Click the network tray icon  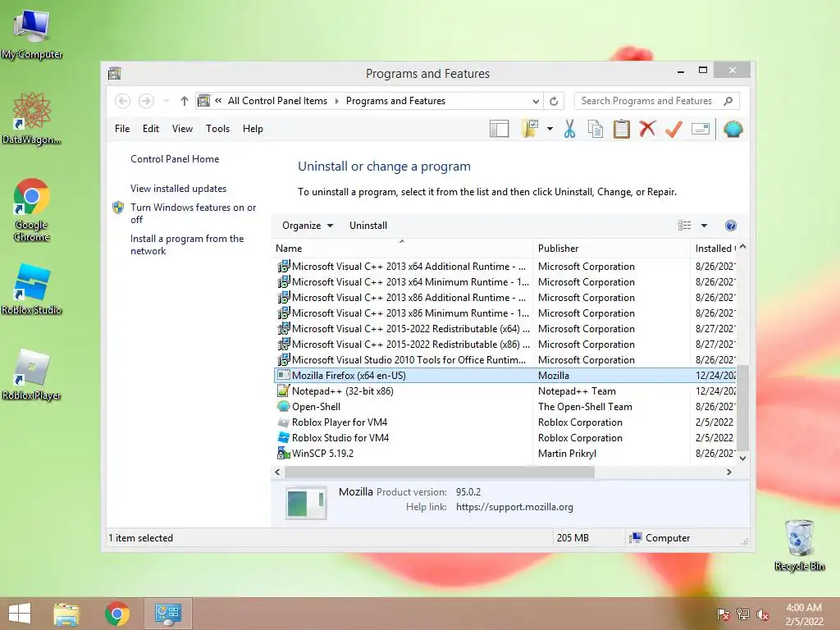(743, 614)
